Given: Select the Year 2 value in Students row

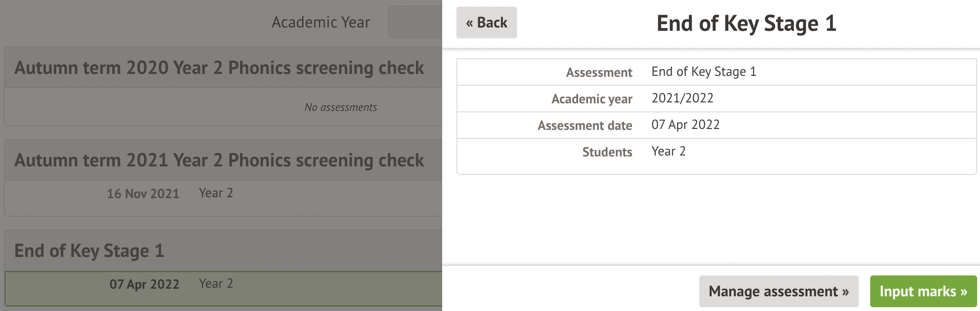Looking at the screenshot, I should [x=668, y=151].
